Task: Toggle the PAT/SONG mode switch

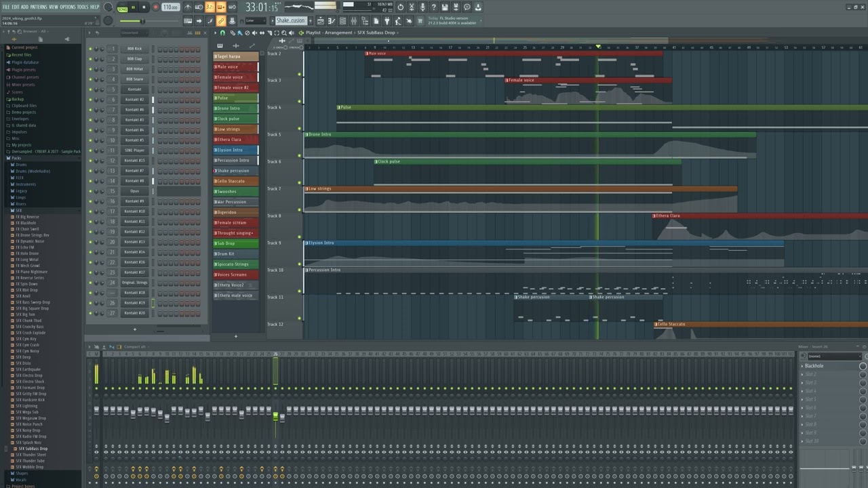Action: 122,7
